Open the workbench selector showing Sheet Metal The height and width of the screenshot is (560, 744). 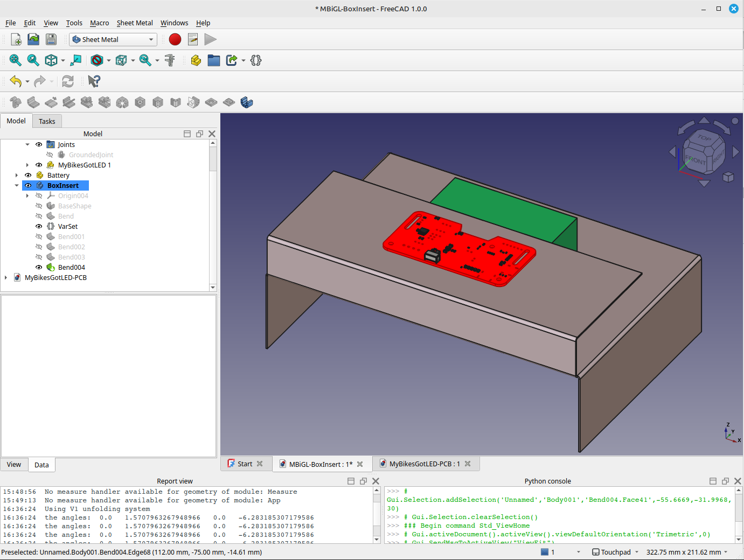(x=113, y=39)
